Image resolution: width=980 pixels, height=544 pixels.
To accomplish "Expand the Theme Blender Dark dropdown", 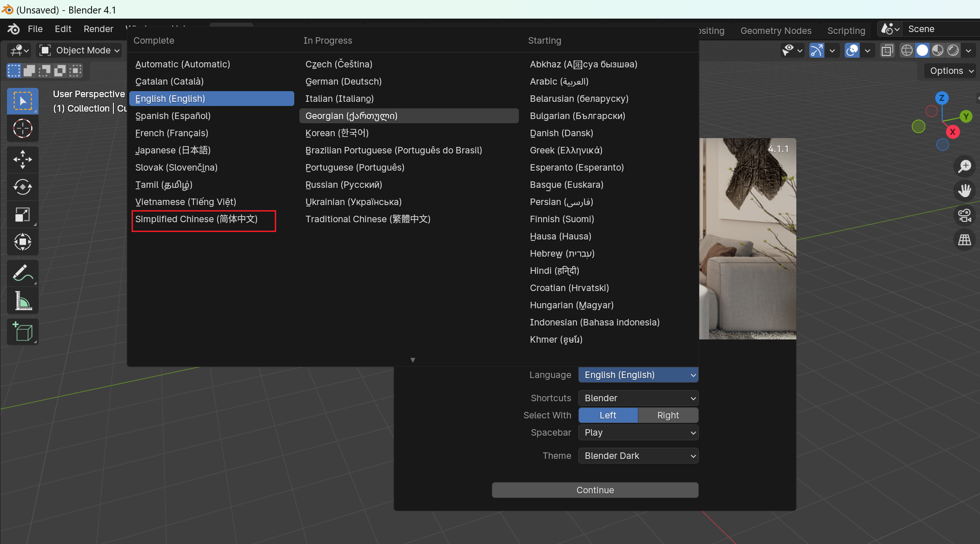I will (638, 456).
